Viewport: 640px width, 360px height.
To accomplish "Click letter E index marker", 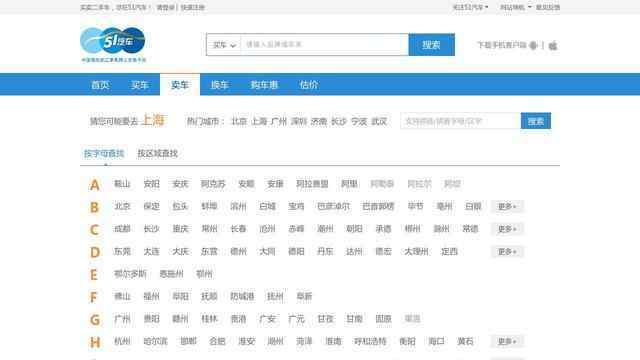I will [94, 275].
